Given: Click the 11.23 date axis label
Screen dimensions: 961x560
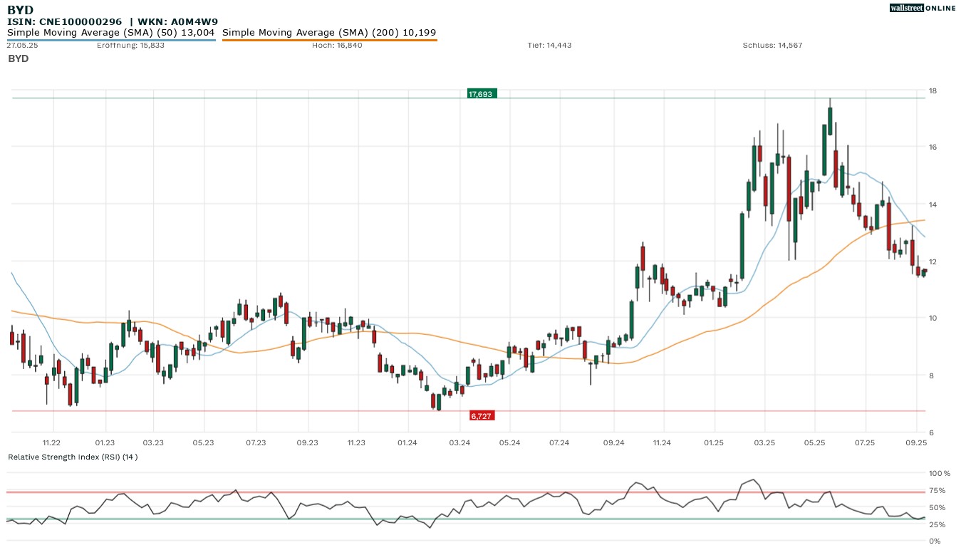Looking at the screenshot, I should (356, 442).
